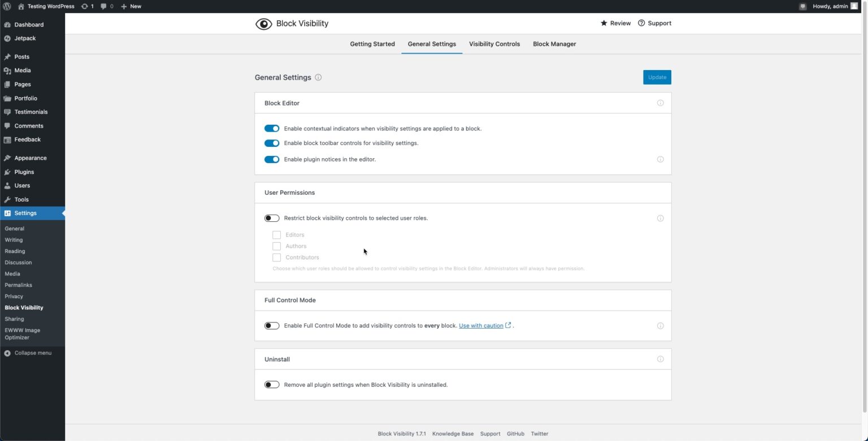
Task: Click the Support question-mark icon in the header
Action: pos(641,23)
